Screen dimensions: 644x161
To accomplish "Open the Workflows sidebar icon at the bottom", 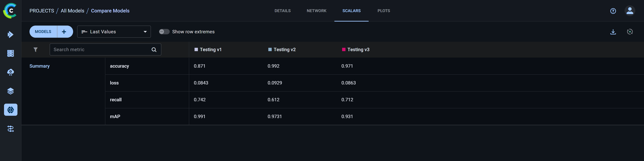I will pos(11,129).
